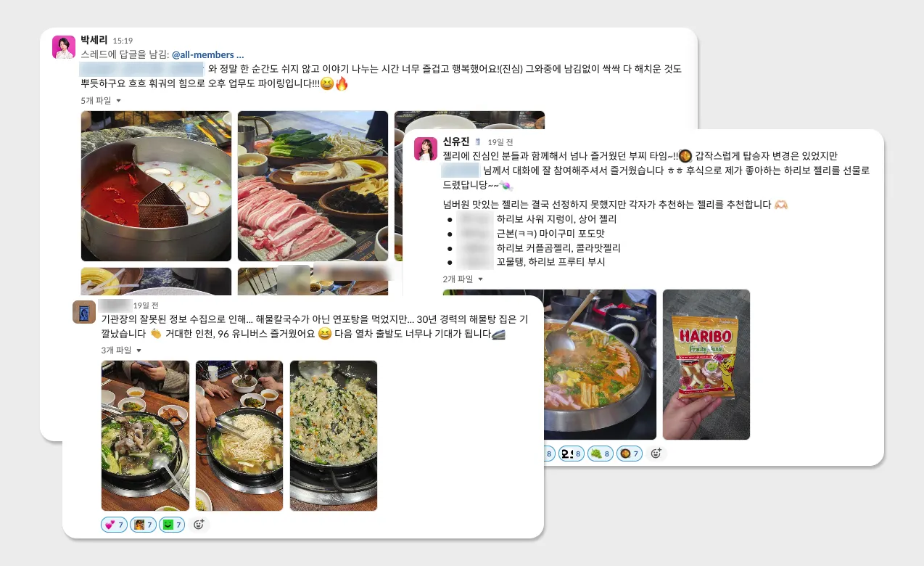
Task: Open the red and white hot pot photo
Action: [156, 186]
